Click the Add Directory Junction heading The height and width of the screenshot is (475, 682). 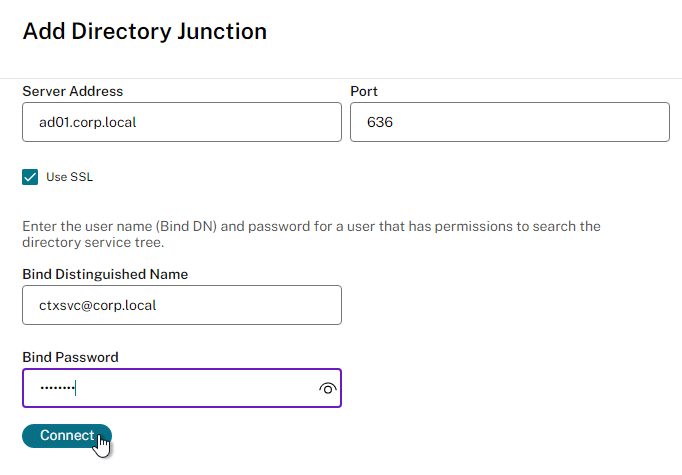(x=145, y=31)
